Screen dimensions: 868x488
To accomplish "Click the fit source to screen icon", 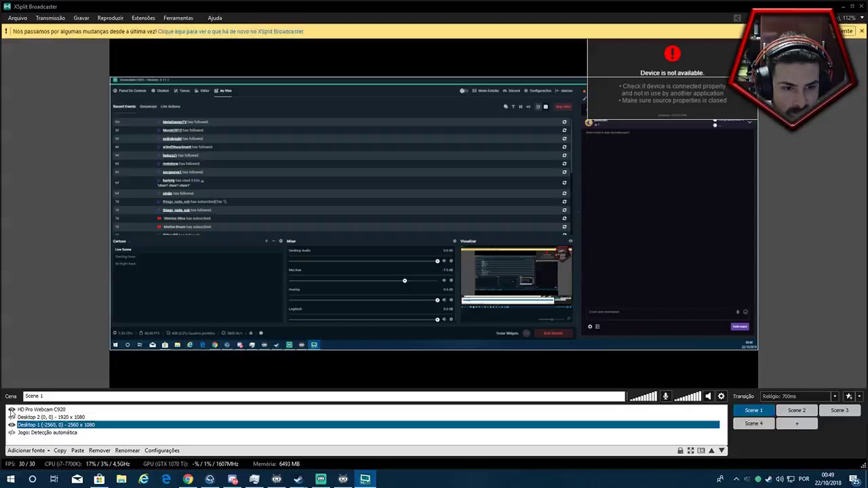I will [x=690, y=451].
